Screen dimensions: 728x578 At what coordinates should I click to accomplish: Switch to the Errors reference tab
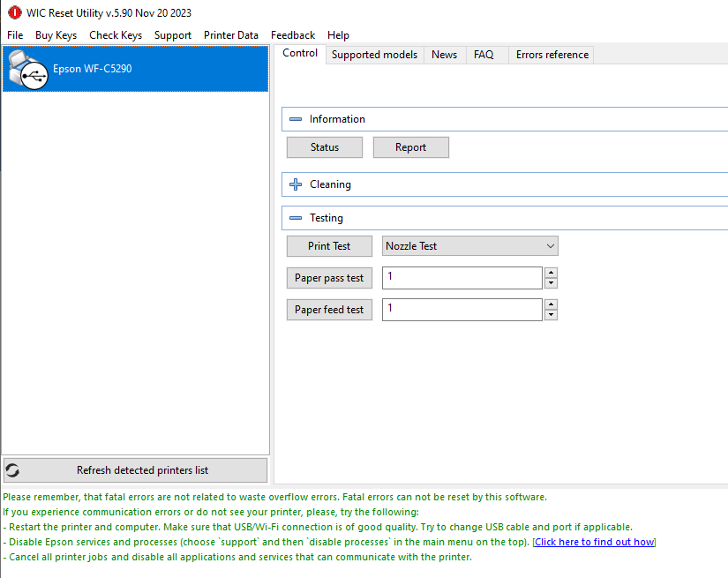click(x=552, y=55)
